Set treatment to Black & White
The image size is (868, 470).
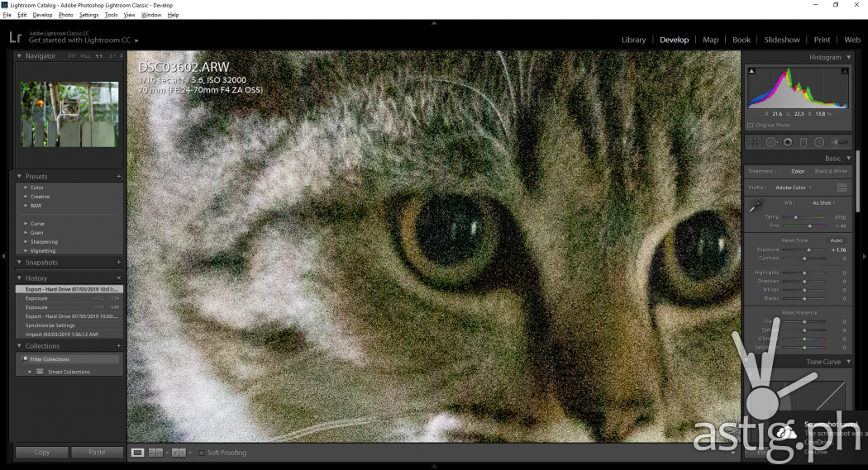point(830,172)
